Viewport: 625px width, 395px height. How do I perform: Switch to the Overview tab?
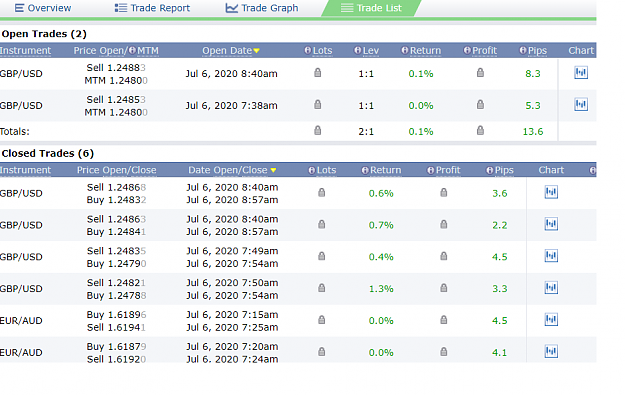tap(43, 8)
